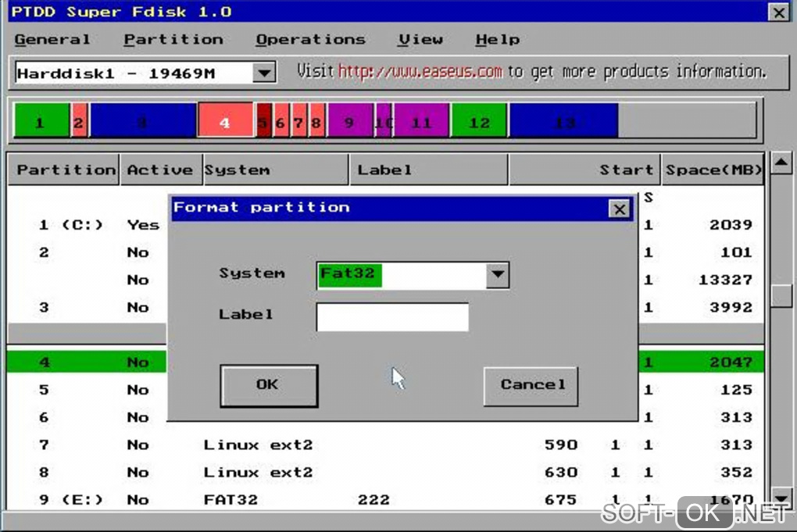
Task: Select partition row 8 Linux ext2
Action: click(385, 472)
